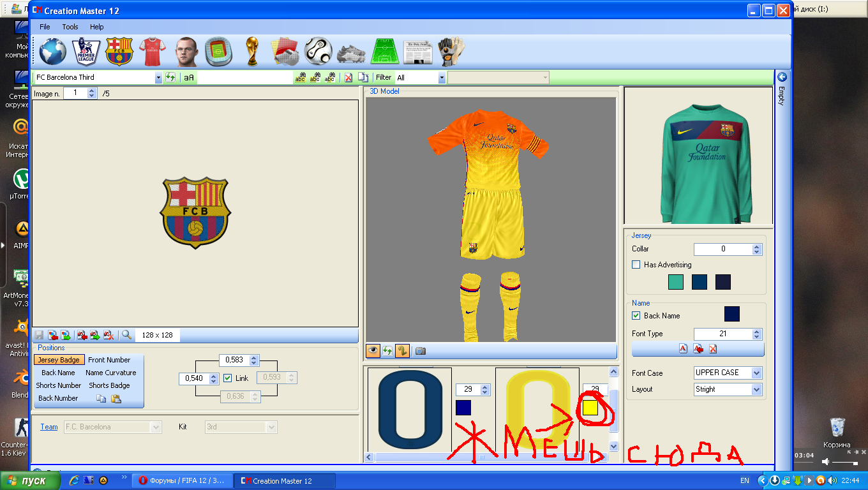Open the soccer ball editor

(318, 51)
